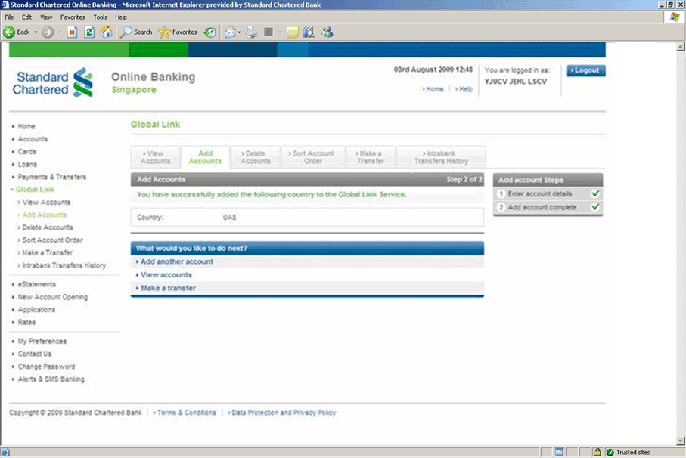Click the Research book toolbar icon
Viewport: 686px width, 458px height.
pos(309,32)
